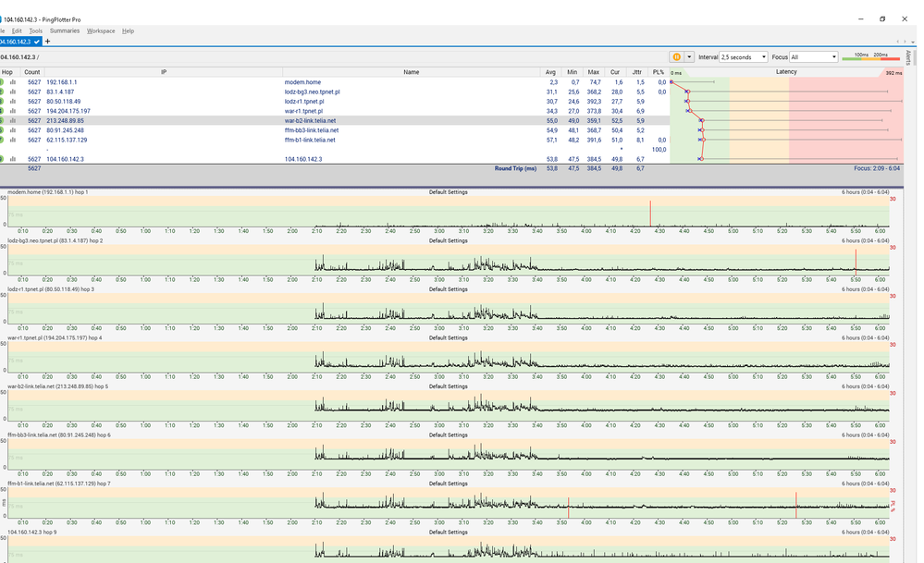The image size is (924, 563).
Task: Click graph bar icon for 80.91.245.248
Action: pos(13,130)
